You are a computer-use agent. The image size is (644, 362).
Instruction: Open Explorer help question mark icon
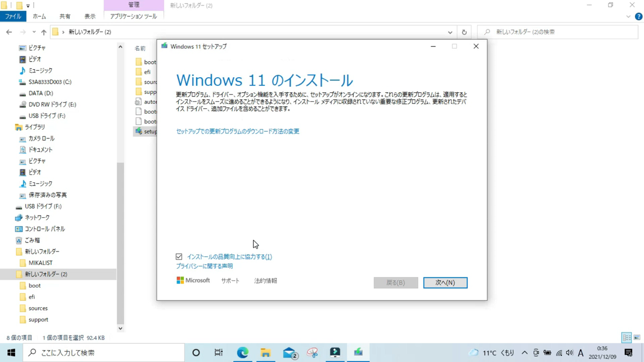(x=639, y=17)
